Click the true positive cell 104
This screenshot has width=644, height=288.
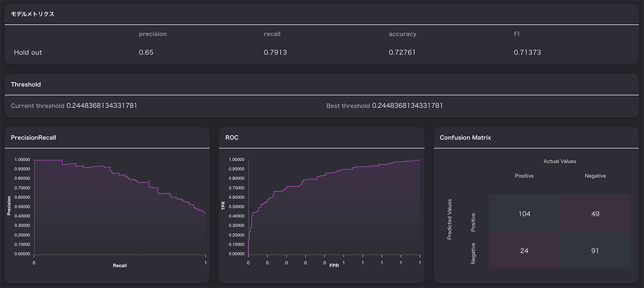[x=524, y=213]
